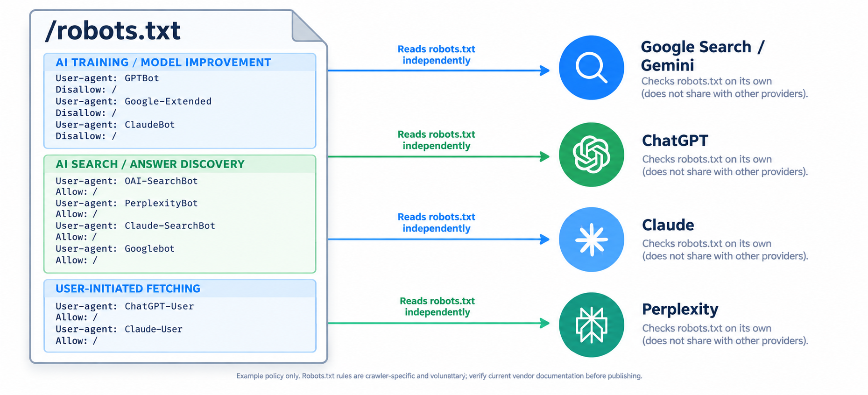The image size is (868, 395).
Task: Click "Reads robots.txt independently" label beside Google Search
Action: 437,55
